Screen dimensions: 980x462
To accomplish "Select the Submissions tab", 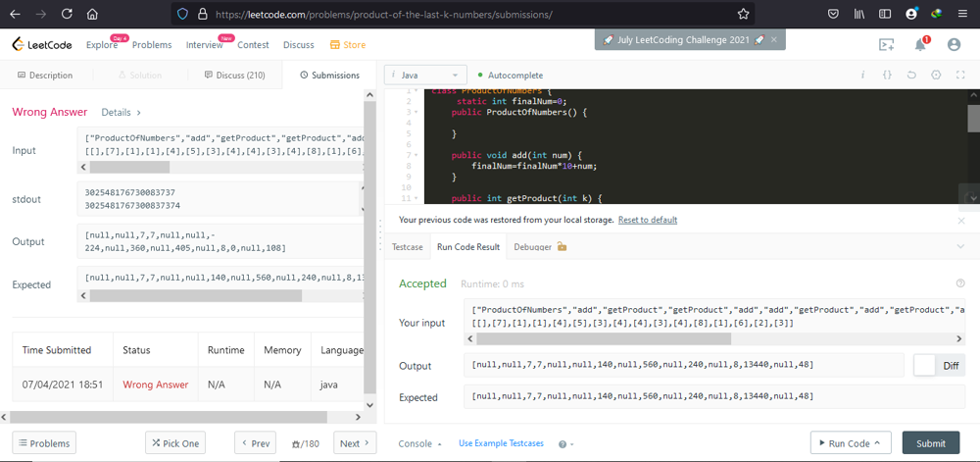I will 329,75.
